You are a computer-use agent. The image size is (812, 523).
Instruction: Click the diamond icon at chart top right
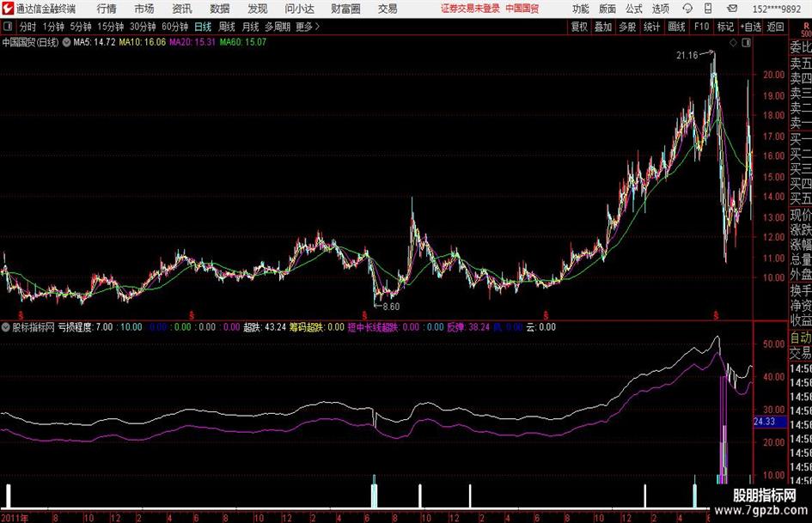(x=733, y=43)
